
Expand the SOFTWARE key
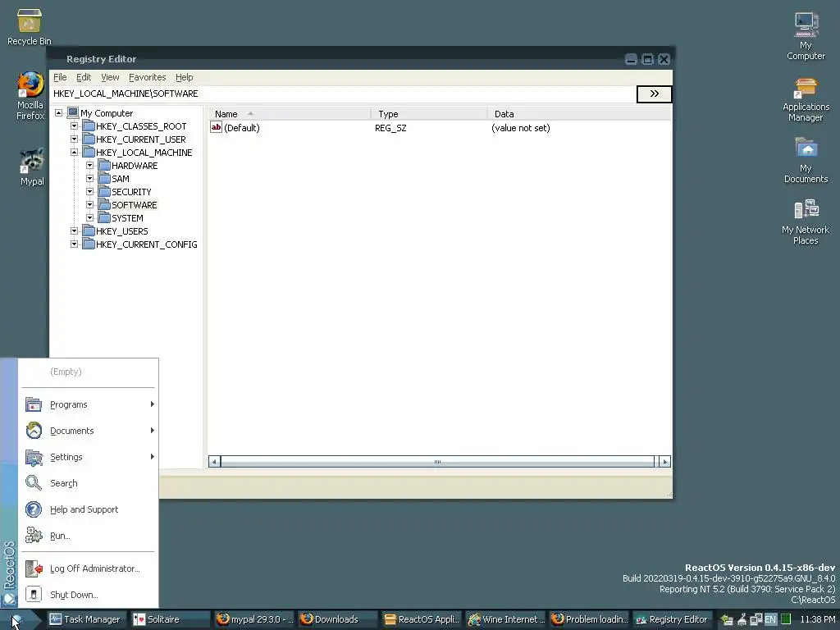[90, 205]
